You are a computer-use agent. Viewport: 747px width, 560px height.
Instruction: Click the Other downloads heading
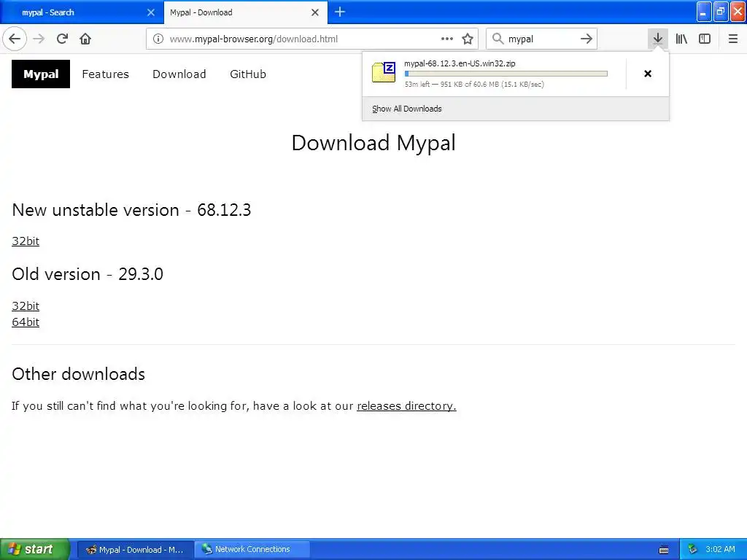79,374
